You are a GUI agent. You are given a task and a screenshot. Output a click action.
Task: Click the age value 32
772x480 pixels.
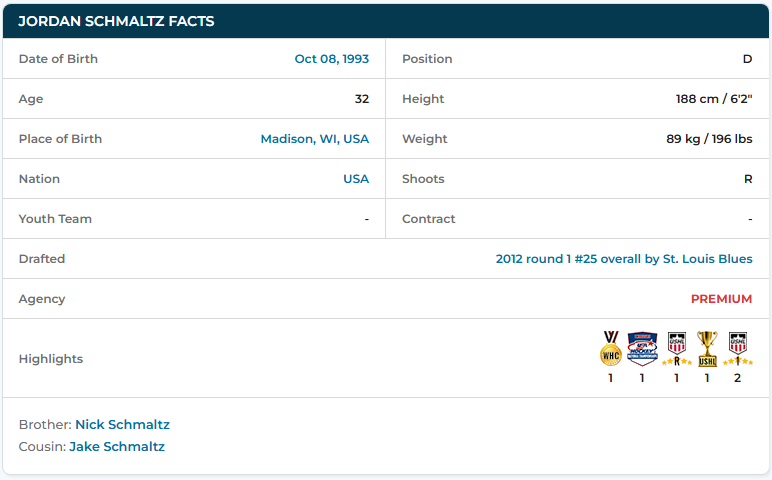click(x=361, y=99)
